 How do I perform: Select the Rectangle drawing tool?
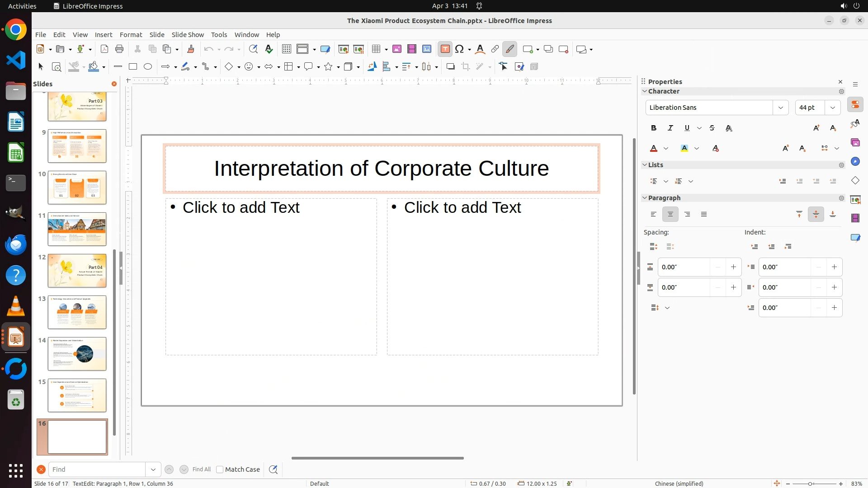click(x=133, y=67)
